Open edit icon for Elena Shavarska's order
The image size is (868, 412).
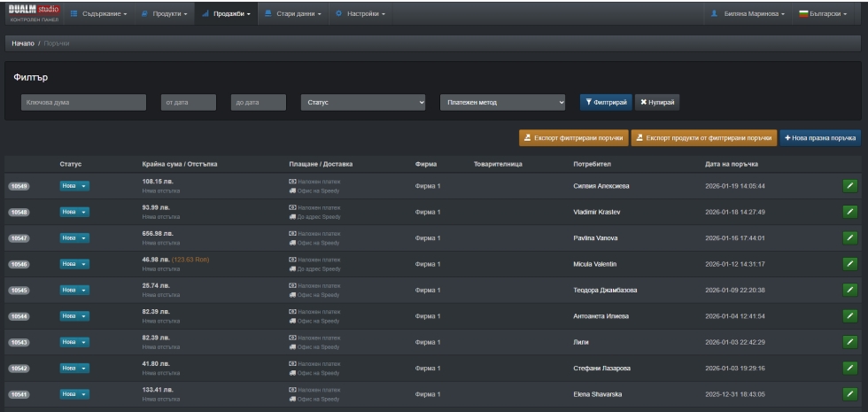click(849, 393)
